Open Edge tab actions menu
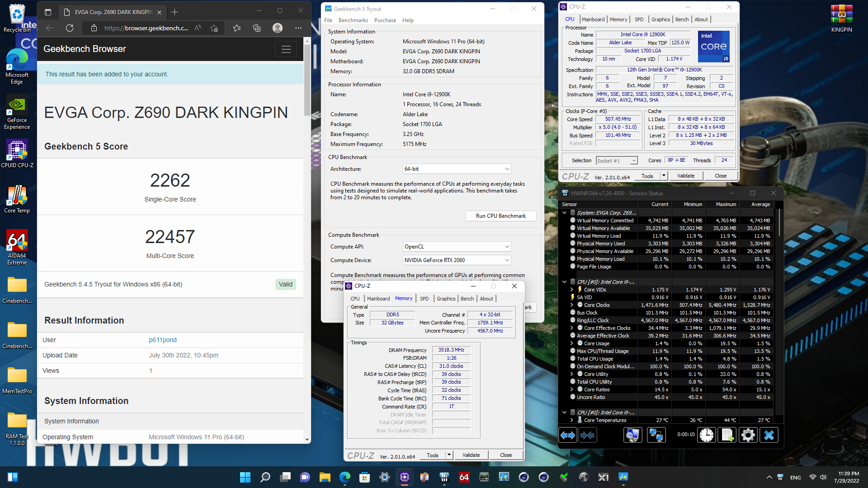 tap(48, 12)
